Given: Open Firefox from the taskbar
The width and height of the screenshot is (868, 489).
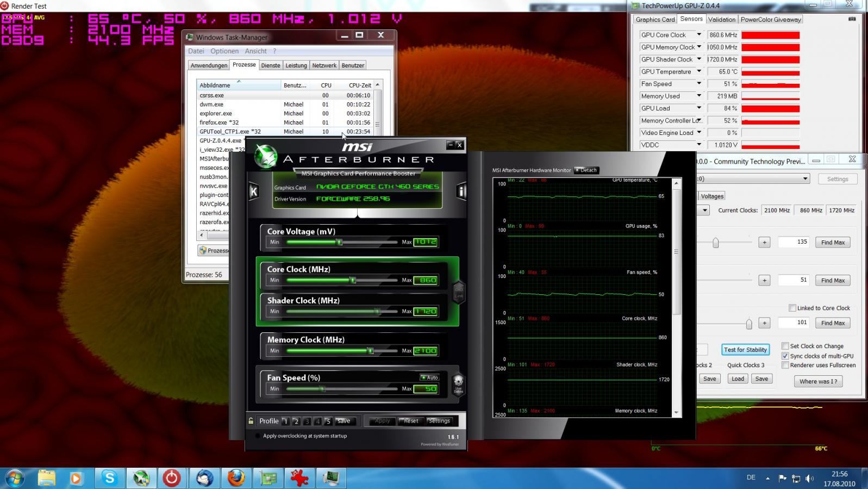Looking at the screenshot, I should (236, 478).
